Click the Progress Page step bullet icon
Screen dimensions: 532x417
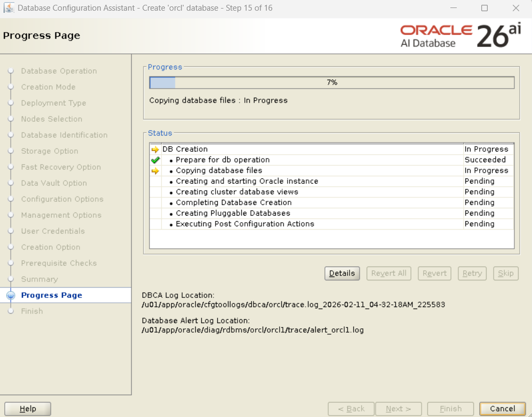click(10, 295)
